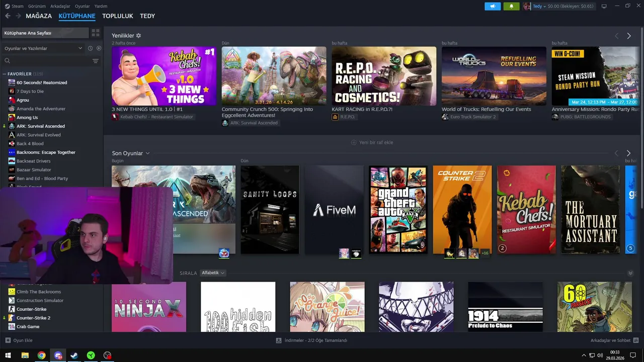Click the recent activity clock filter icon
The height and width of the screenshot is (362, 644).
point(91,48)
